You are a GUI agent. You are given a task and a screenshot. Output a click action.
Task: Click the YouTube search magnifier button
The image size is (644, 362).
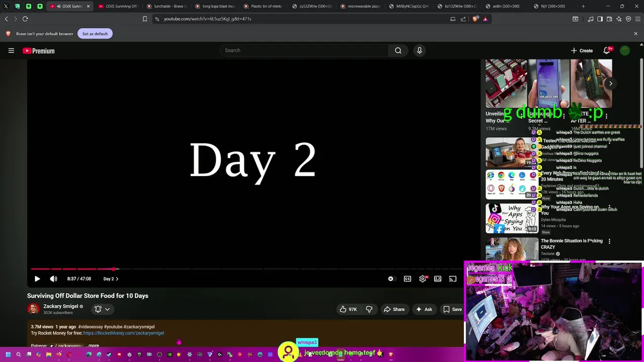click(x=398, y=50)
